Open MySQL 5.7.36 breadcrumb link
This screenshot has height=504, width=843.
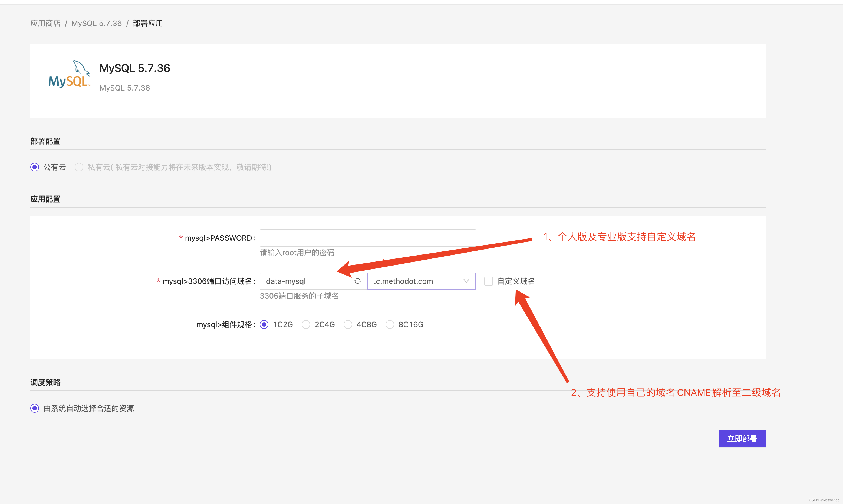[97, 24]
